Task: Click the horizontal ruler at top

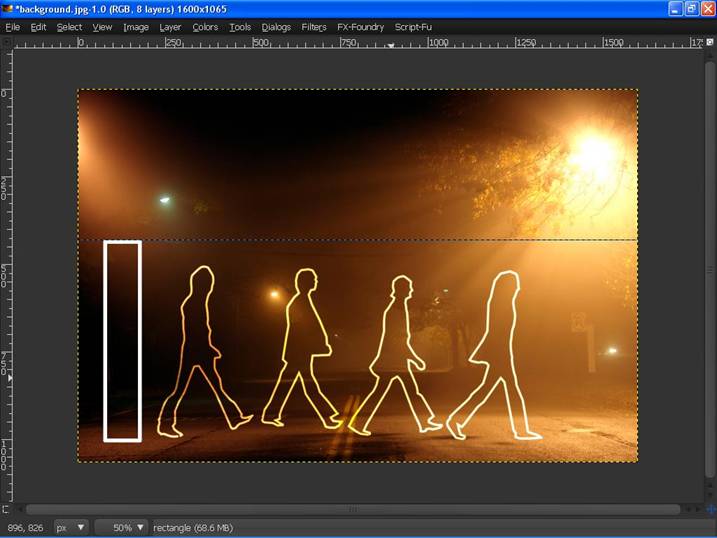Action: (x=359, y=43)
